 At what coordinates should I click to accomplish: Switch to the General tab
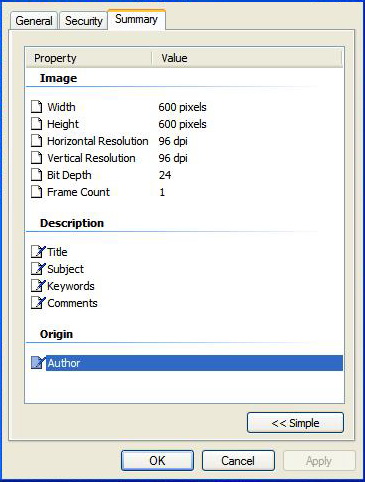click(34, 21)
